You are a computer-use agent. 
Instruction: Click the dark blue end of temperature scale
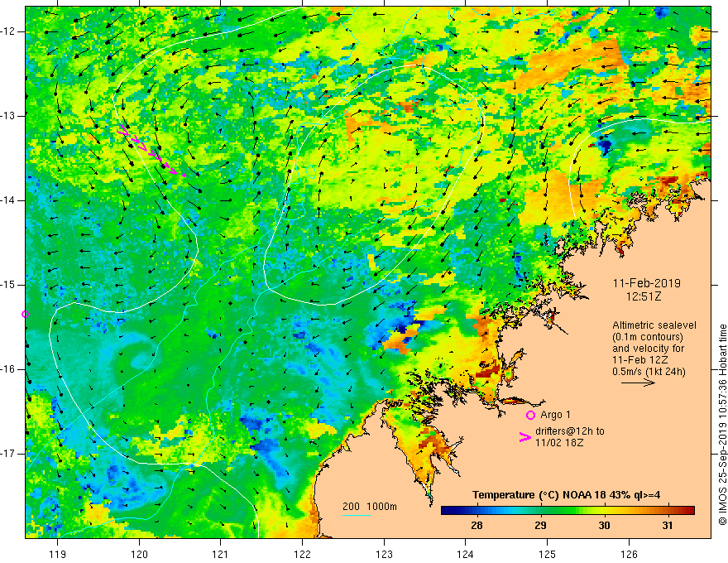(445, 511)
